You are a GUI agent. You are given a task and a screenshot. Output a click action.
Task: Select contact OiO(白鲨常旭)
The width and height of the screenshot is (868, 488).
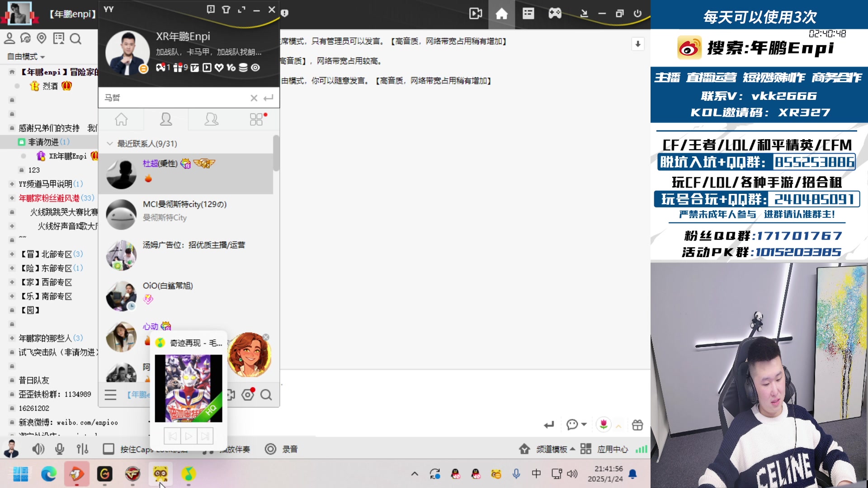[186, 296]
